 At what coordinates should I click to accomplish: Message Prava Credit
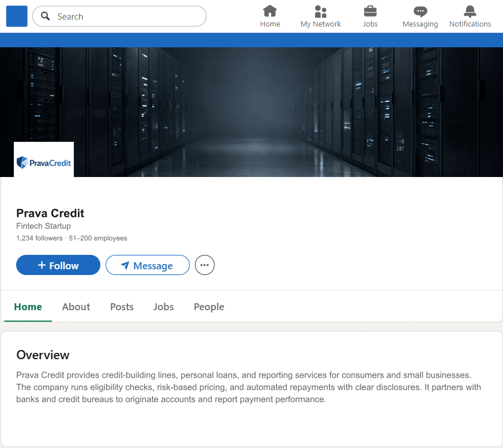148,265
